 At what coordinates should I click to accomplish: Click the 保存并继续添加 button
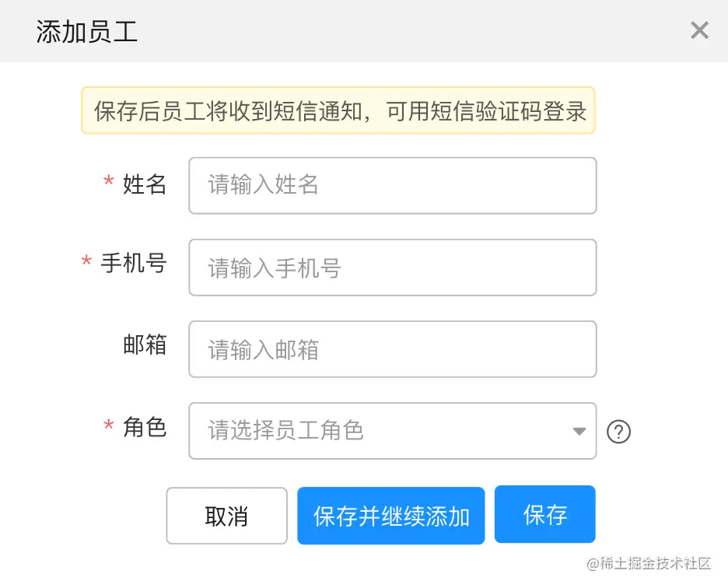390,516
